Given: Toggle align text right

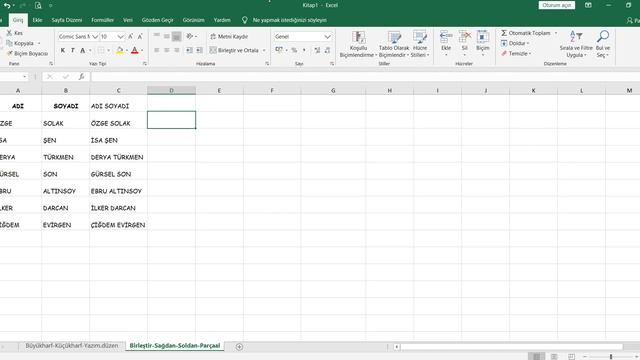Looking at the screenshot, I should click(x=176, y=50).
